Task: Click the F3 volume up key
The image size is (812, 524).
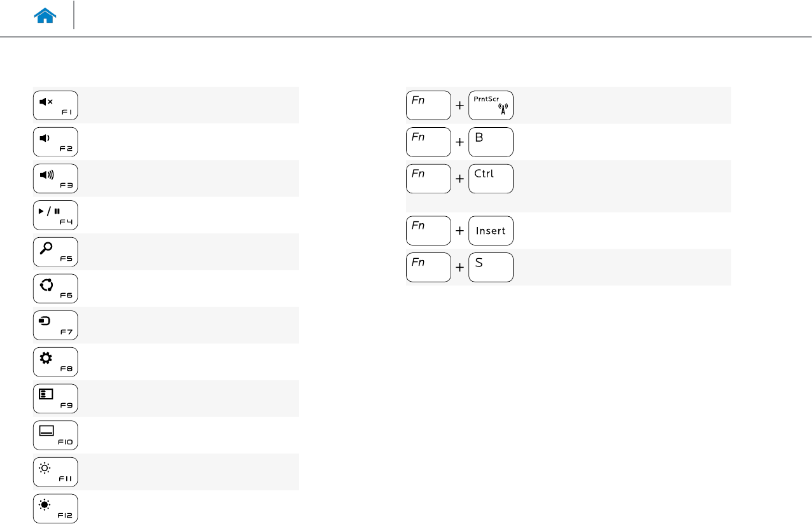Action: click(55, 179)
